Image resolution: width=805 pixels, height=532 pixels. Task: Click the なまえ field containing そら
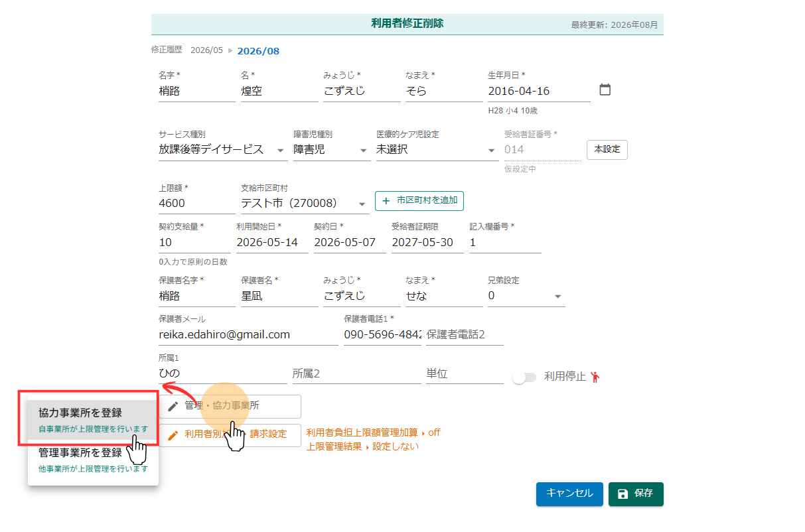click(x=444, y=92)
